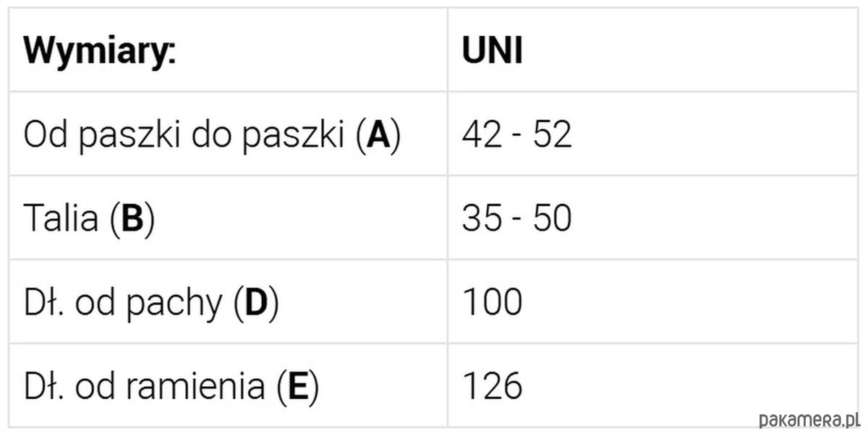The image size is (868, 436).
Task: Select the 35 - 50 value cell
Action: [652, 218]
